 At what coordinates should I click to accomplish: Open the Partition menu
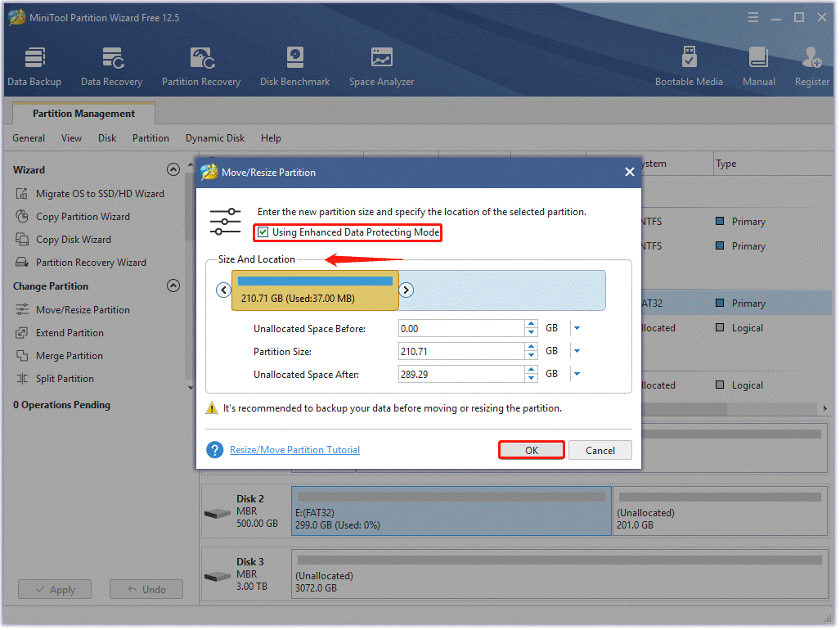click(x=151, y=139)
